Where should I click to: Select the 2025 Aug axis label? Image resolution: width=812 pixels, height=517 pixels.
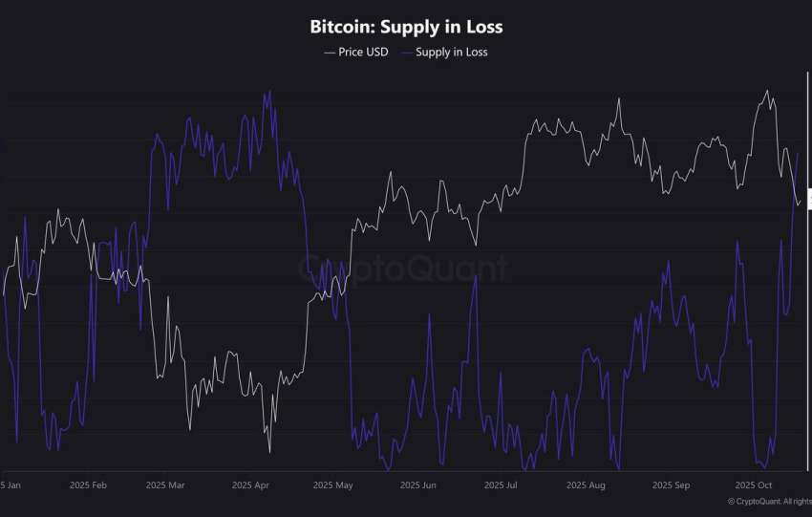click(585, 485)
